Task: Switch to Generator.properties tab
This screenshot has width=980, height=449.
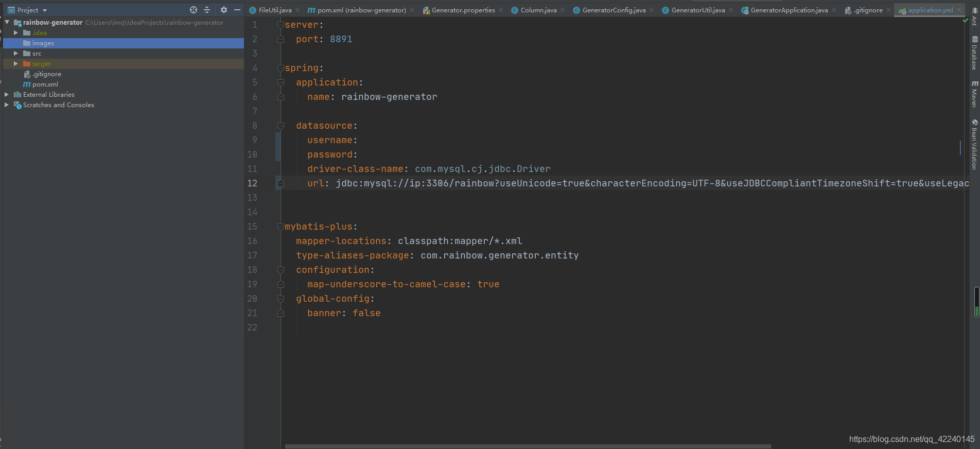Action: click(463, 10)
